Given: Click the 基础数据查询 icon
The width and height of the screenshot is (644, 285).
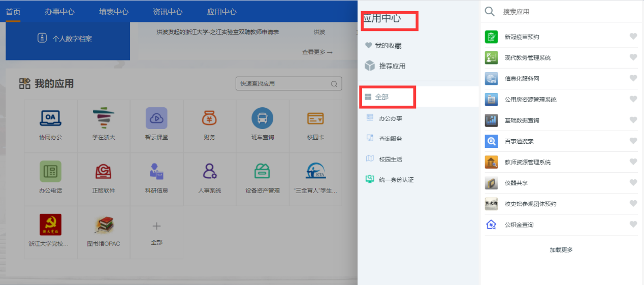Looking at the screenshot, I should coord(491,120).
